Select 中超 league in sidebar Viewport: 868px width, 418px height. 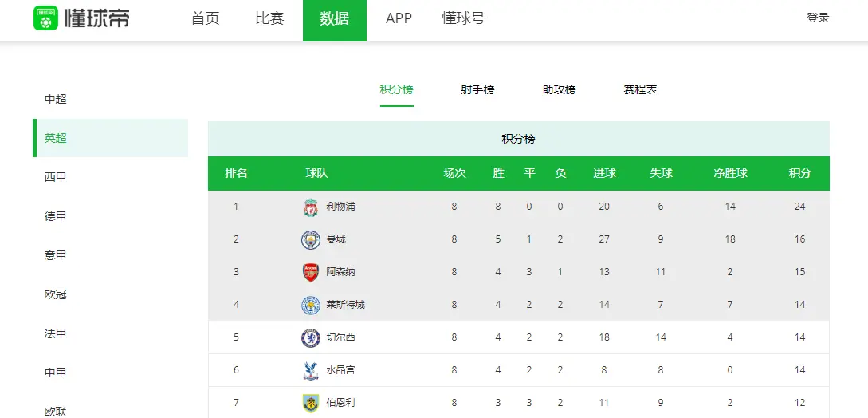coord(56,99)
